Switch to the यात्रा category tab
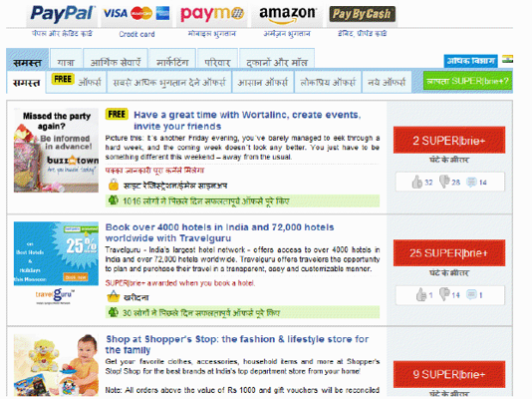The width and height of the screenshot is (532, 399). tap(66, 59)
